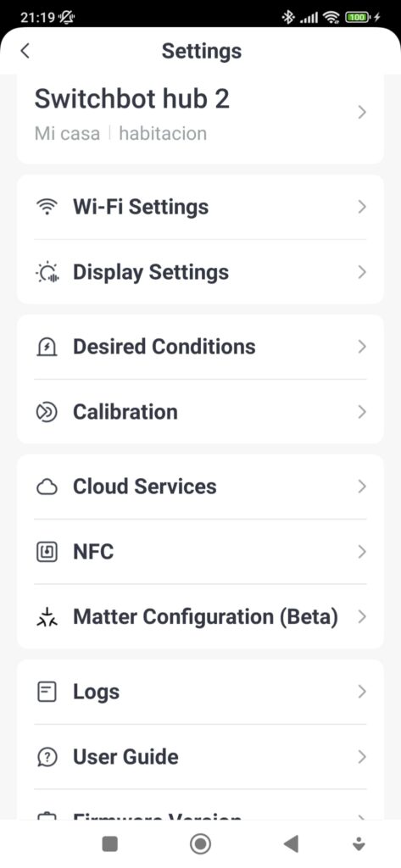Open chevron next to Wi-Fi Settings
Screen dimensions: 401x868
click(362, 207)
